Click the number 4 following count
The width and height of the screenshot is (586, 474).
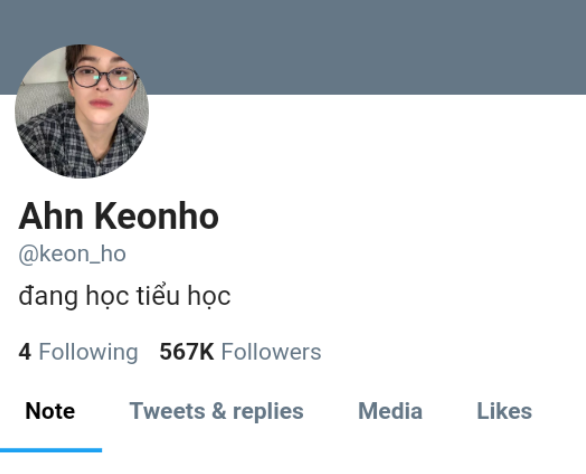pyautogui.click(x=25, y=352)
